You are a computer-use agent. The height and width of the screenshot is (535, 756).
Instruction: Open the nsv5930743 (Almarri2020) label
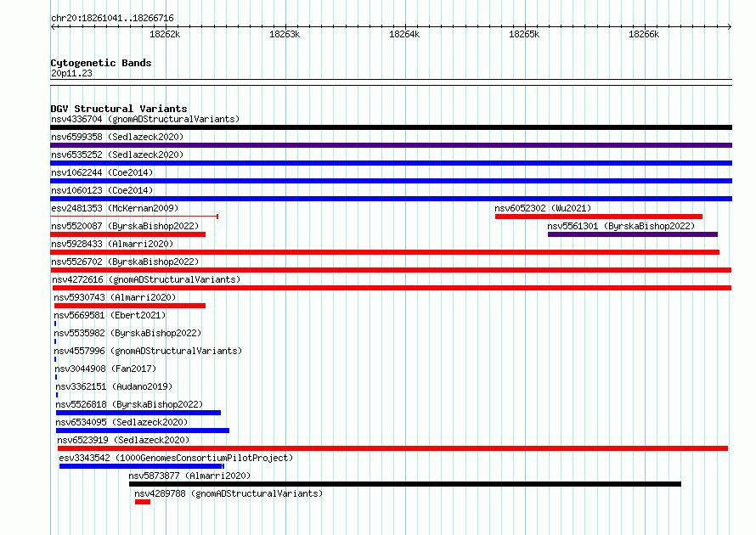click(x=115, y=297)
